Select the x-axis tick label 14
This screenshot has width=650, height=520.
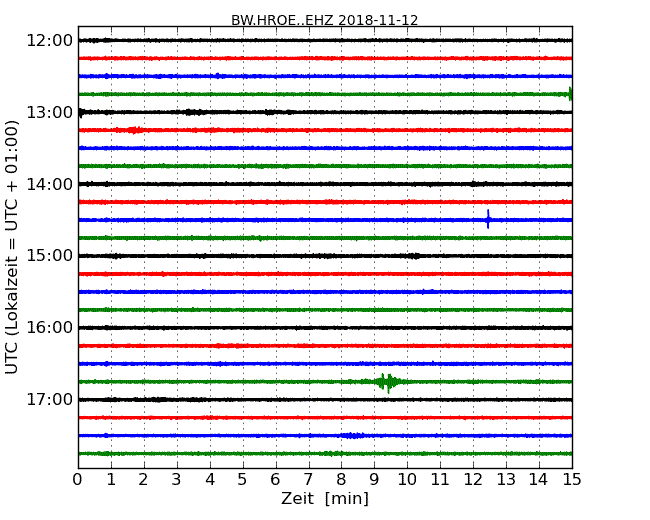(x=539, y=479)
